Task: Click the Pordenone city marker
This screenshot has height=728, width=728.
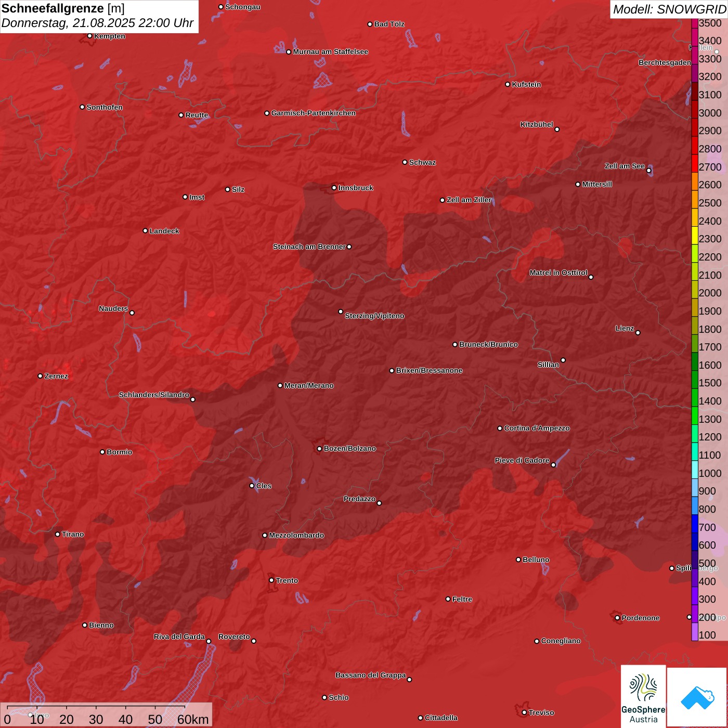Action: [x=617, y=618]
